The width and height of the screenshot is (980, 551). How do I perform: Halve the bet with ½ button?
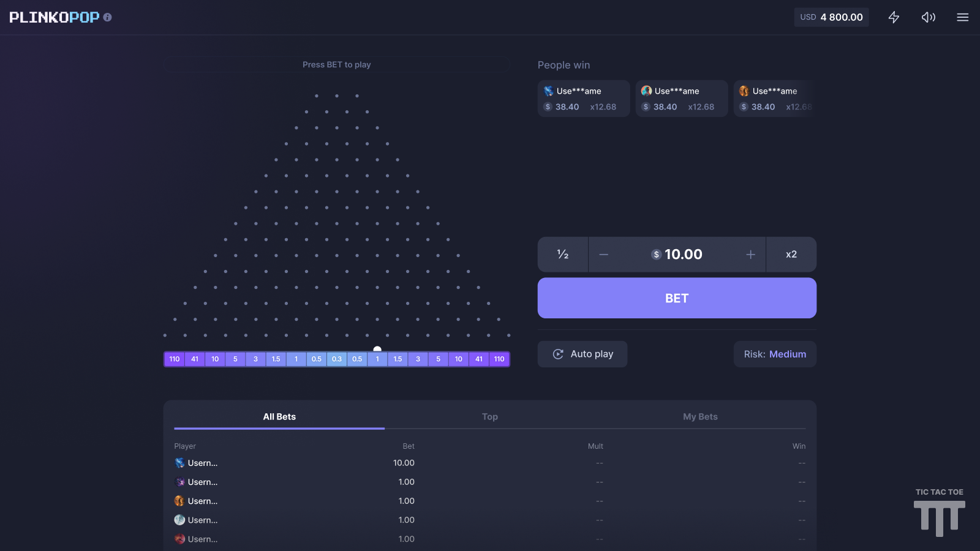tap(562, 255)
